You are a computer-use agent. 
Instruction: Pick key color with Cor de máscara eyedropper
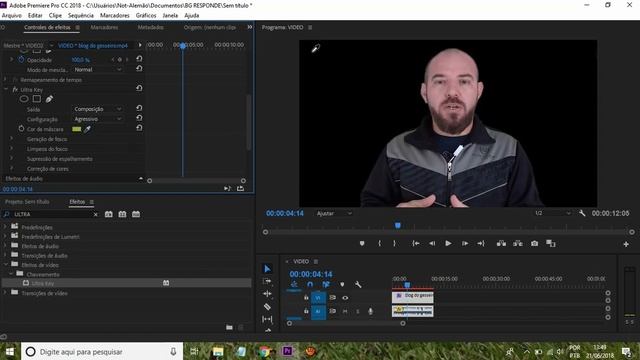click(87, 129)
